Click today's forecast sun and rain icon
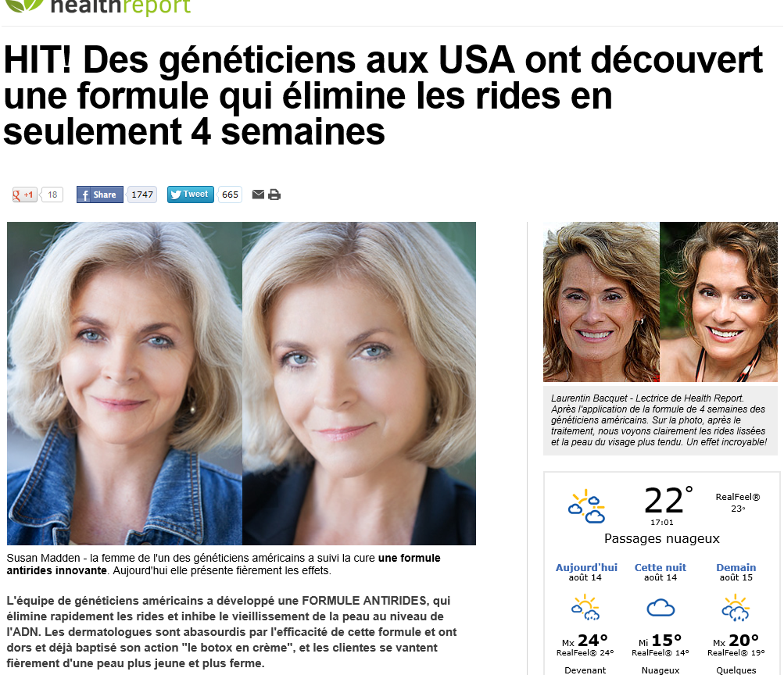The height and width of the screenshot is (675, 784). pyautogui.click(x=585, y=608)
